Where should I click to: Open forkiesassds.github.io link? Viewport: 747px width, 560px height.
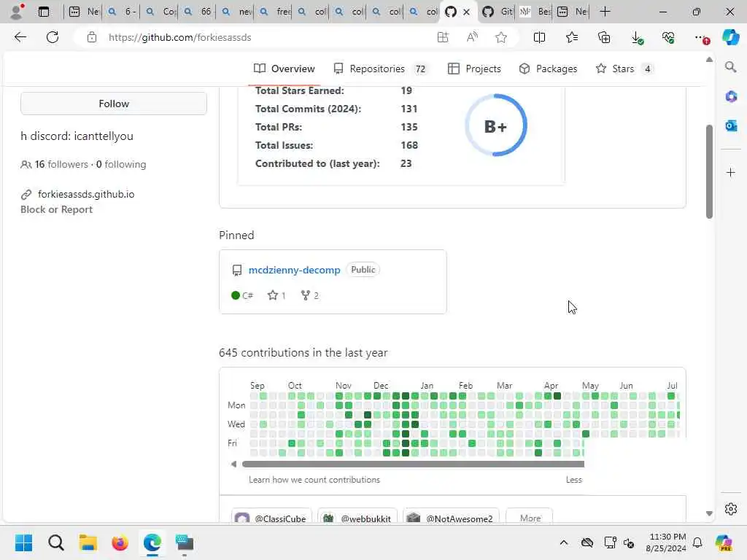pyautogui.click(x=86, y=194)
